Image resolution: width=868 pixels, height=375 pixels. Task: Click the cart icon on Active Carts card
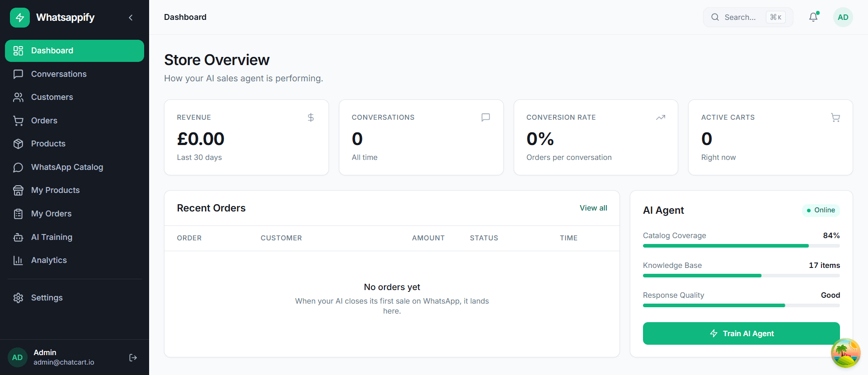pyautogui.click(x=835, y=117)
